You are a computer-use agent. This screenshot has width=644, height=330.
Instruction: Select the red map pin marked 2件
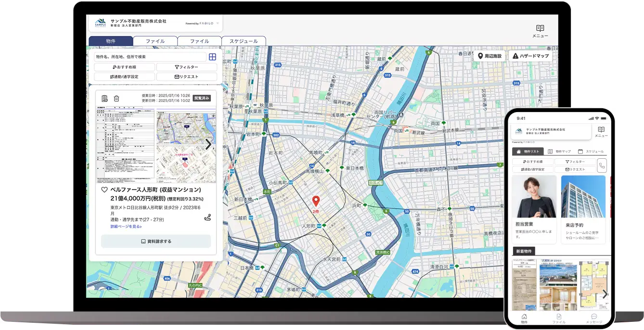click(316, 202)
